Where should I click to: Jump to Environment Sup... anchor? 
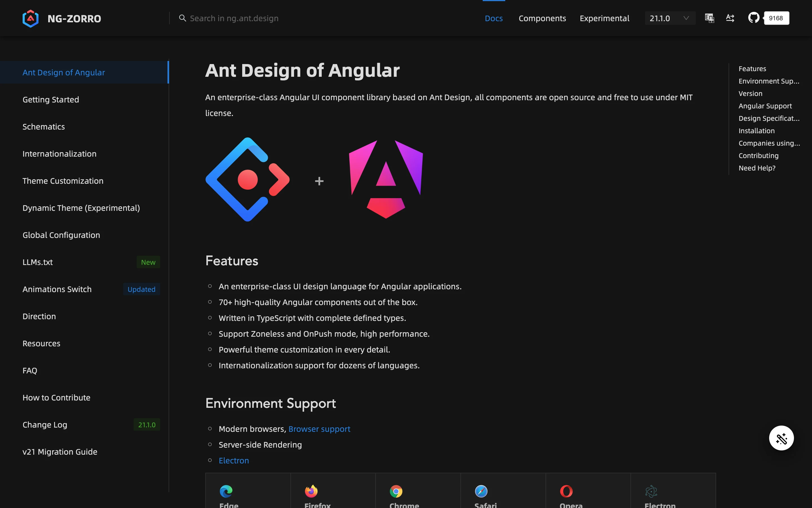(x=769, y=81)
